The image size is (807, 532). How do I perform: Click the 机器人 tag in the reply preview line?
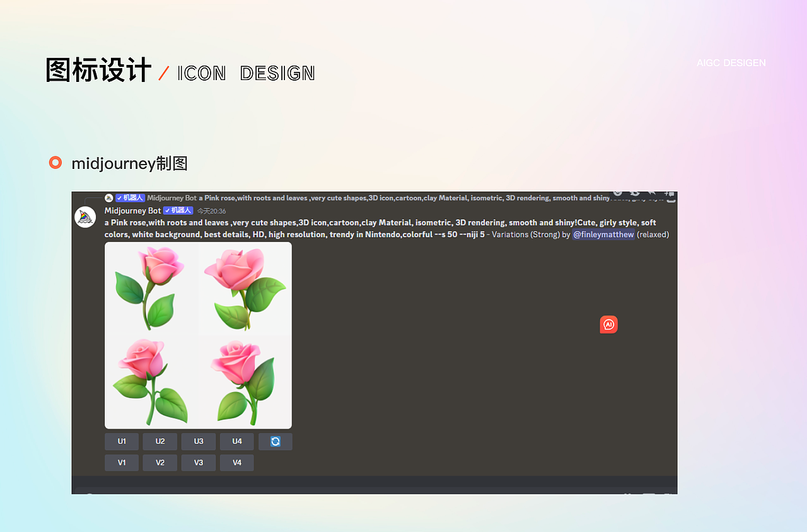click(x=130, y=198)
